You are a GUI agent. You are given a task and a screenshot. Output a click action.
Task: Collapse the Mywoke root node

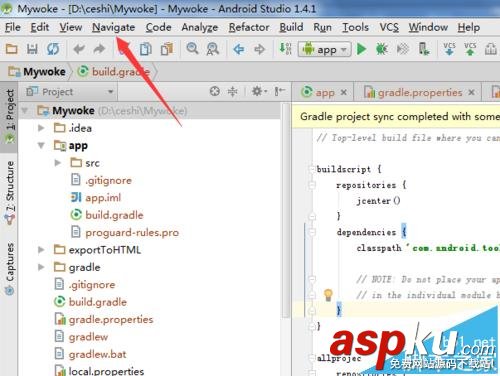point(25,110)
